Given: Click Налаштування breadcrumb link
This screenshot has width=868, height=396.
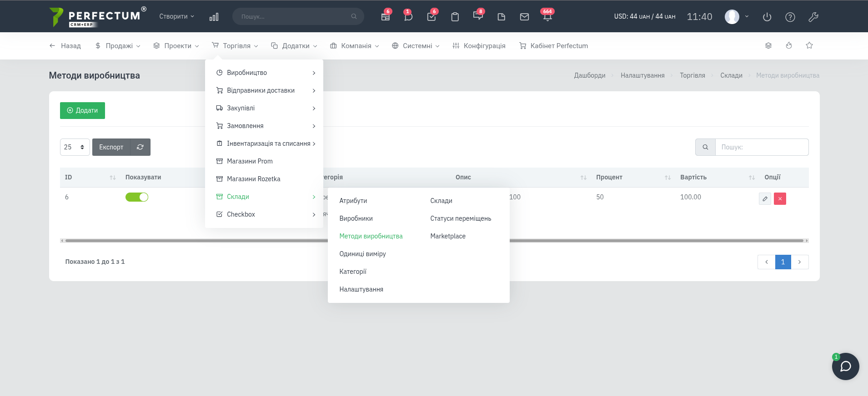Looking at the screenshot, I should click(x=642, y=75).
